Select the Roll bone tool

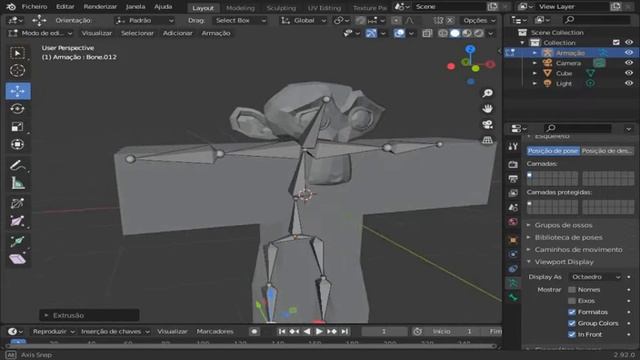click(18, 203)
